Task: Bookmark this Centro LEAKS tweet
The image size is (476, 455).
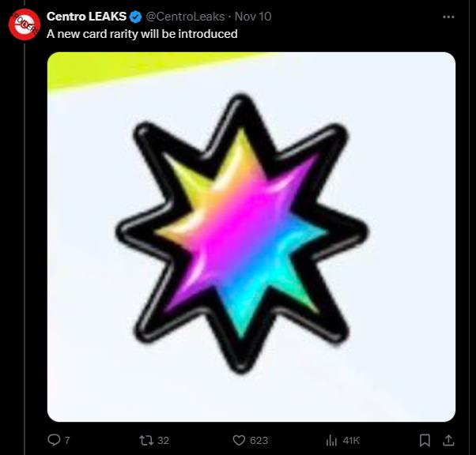Action: 425,440
